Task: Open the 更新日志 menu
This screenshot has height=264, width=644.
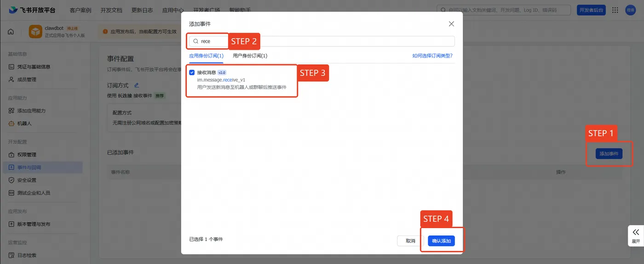Action: click(142, 10)
